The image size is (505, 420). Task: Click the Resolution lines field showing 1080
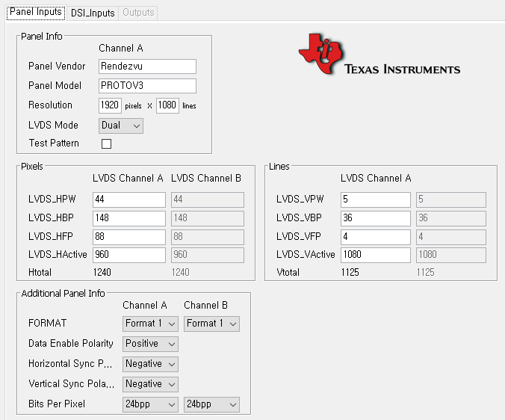click(167, 105)
